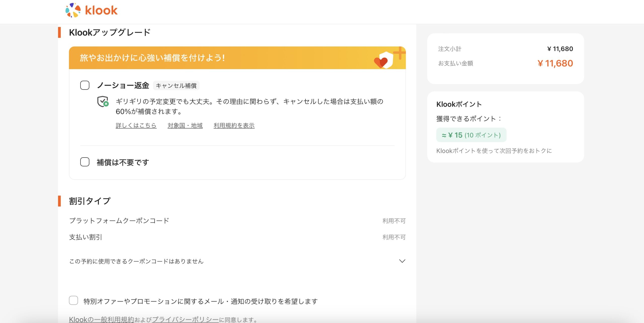This screenshot has height=323, width=644.
Task: Click the お支払い金額 label
Action: [x=456, y=63]
